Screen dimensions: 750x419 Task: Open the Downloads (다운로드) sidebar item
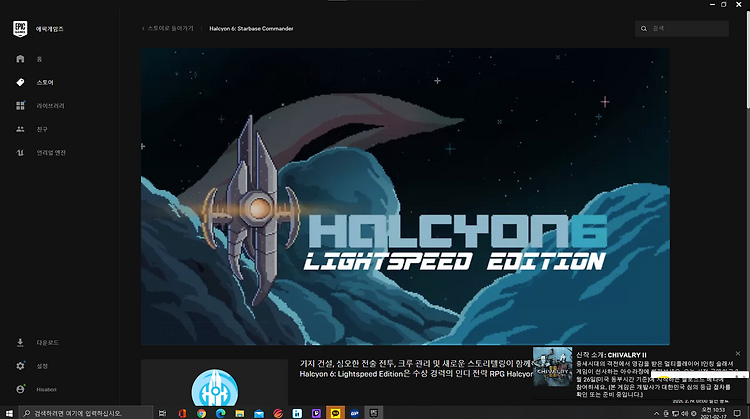click(x=47, y=342)
